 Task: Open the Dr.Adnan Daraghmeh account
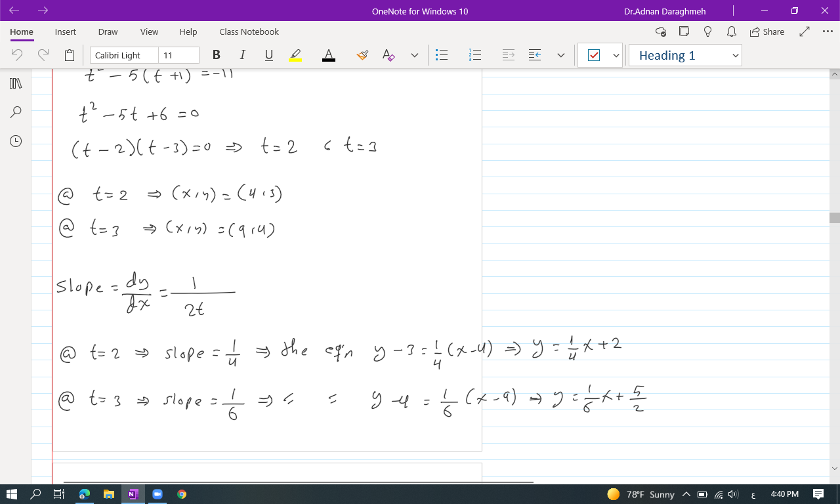[665, 11]
